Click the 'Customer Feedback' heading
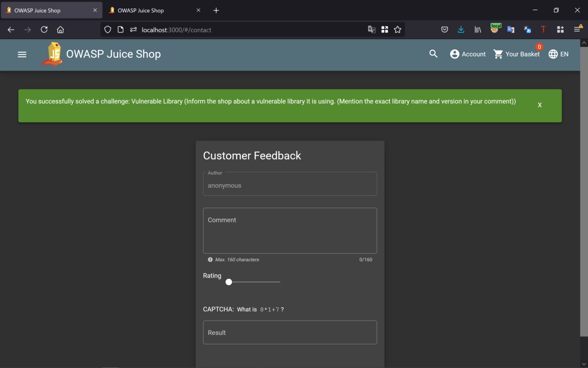 click(252, 156)
